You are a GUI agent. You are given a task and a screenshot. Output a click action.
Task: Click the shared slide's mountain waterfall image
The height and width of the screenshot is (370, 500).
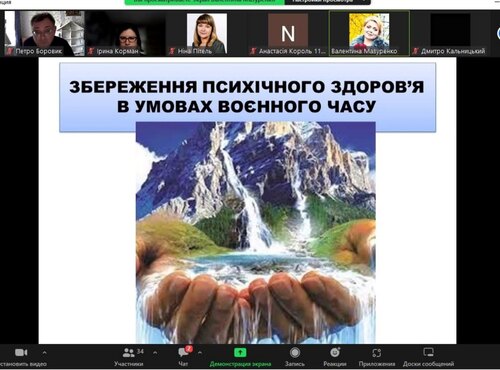click(x=256, y=233)
